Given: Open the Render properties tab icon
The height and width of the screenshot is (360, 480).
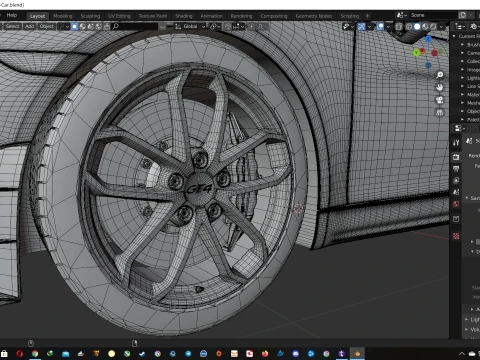Looking at the screenshot, I should (456, 157).
